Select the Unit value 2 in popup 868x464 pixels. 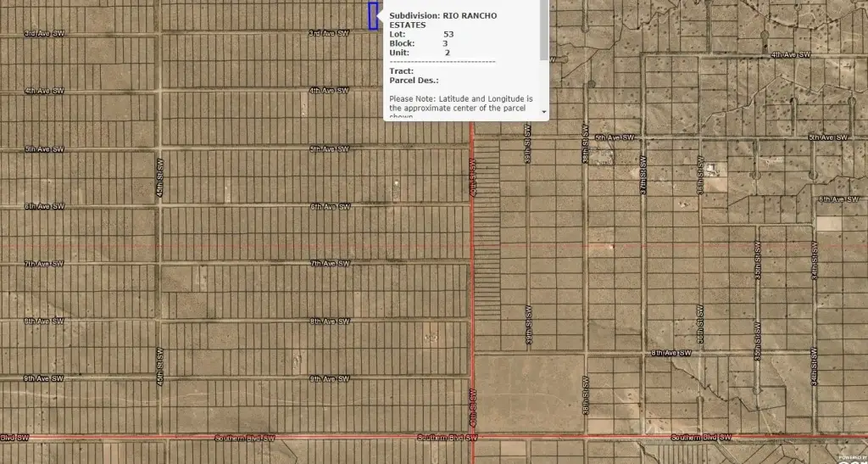coord(447,53)
